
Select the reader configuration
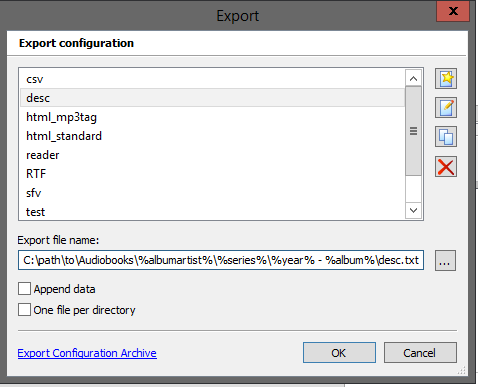click(x=212, y=155)
